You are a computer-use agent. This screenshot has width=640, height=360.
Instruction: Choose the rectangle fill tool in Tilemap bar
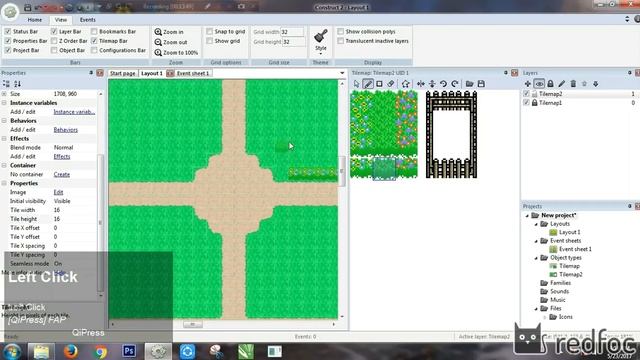(x=379, y=84)
